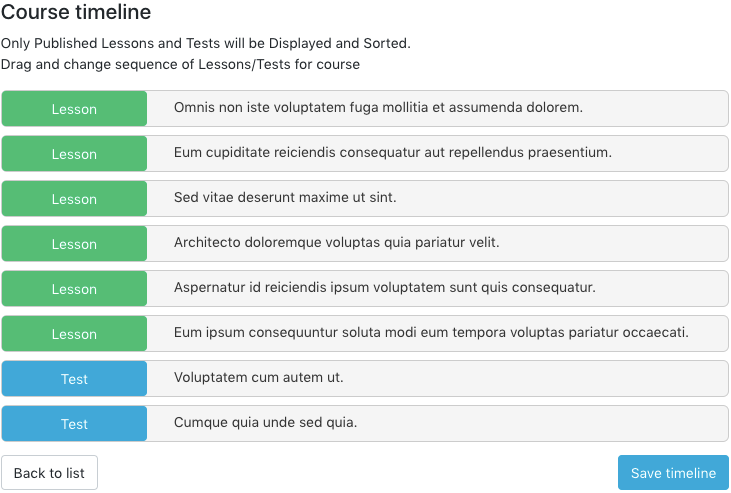Select Lesson label next to 'Eum cupiditate reiciendis'

pyautogui.click(x=74, y=154)
